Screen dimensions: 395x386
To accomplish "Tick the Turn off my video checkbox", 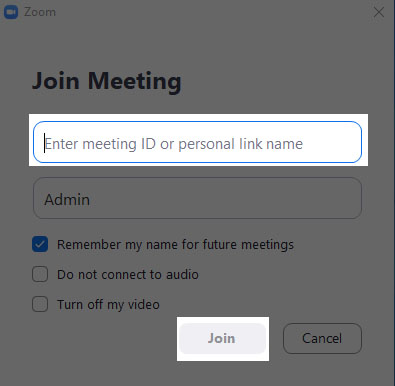I will tap(40, 304).
